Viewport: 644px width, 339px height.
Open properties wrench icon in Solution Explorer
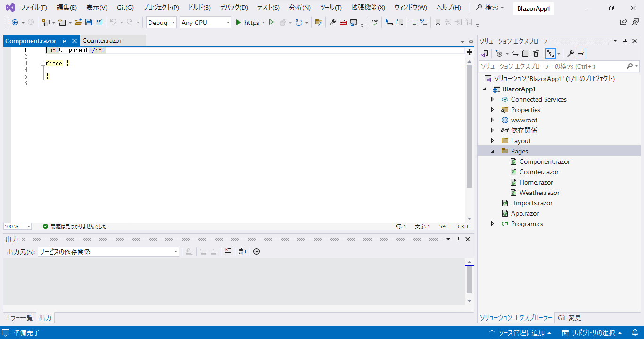point(570,54)
